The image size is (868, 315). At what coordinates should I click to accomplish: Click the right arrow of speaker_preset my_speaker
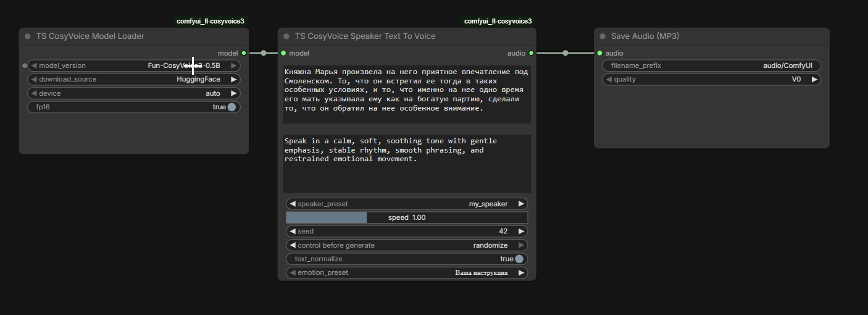[521, 204]
